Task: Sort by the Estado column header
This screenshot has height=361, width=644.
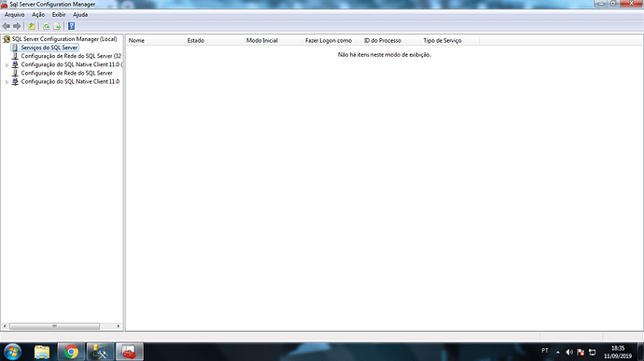Action: [214, 40]
